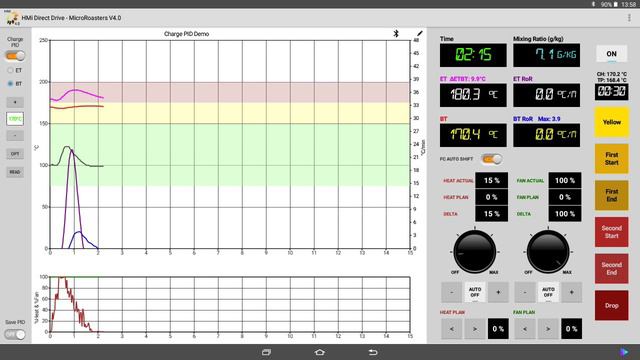
Task: Click the Drop button
Action: [611, 305]
